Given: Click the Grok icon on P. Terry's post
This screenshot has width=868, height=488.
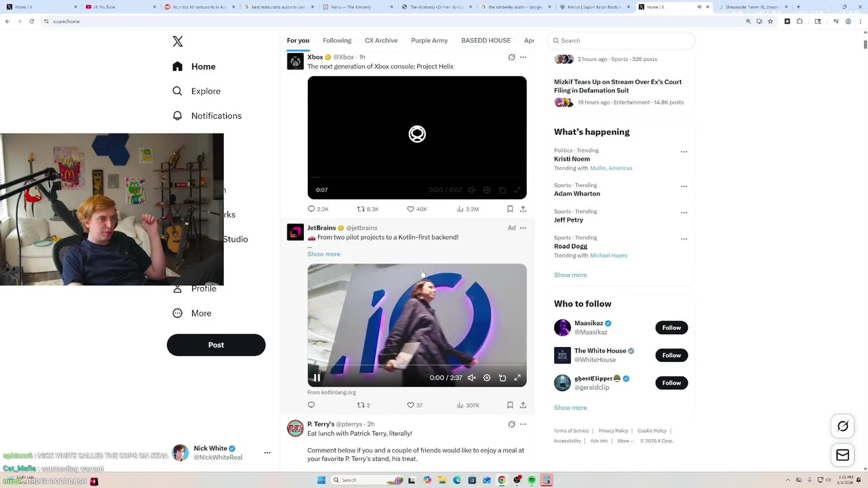Looking at the screenshot, I should tap(511, 424).
